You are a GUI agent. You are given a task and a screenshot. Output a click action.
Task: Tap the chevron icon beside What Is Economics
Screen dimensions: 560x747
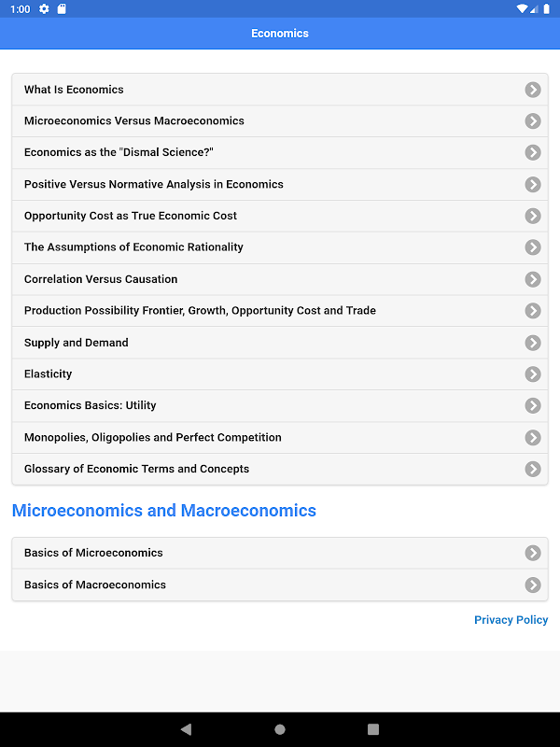(533, 90)
